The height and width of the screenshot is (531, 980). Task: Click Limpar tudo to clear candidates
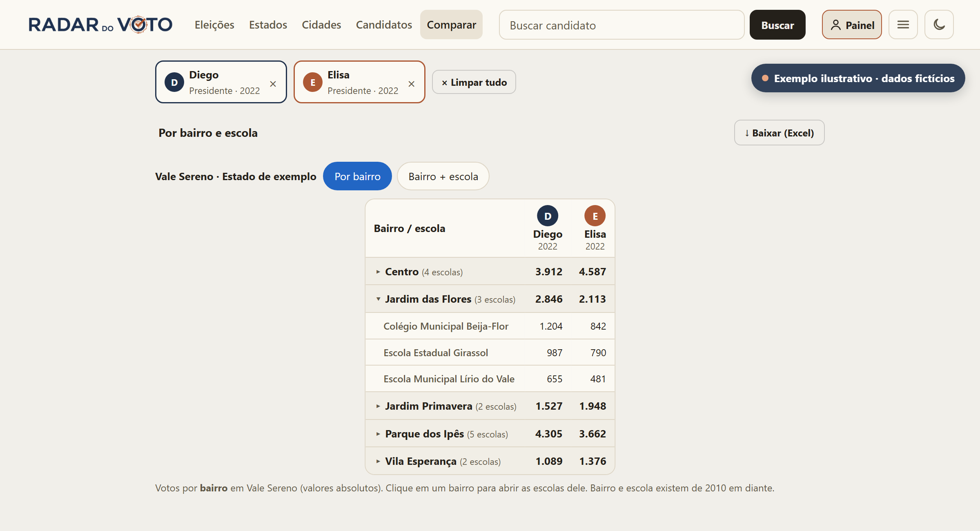point(474,82)
